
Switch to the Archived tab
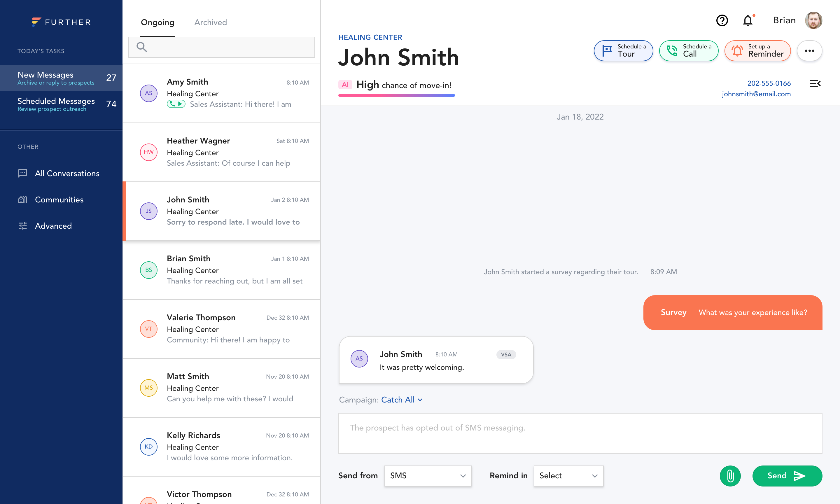tap(211, 22)
